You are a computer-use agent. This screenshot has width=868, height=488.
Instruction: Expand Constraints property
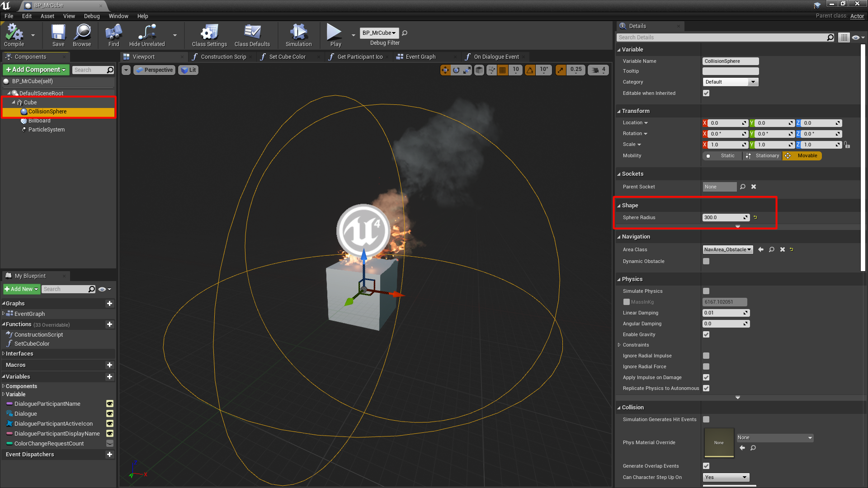[619, 345]
